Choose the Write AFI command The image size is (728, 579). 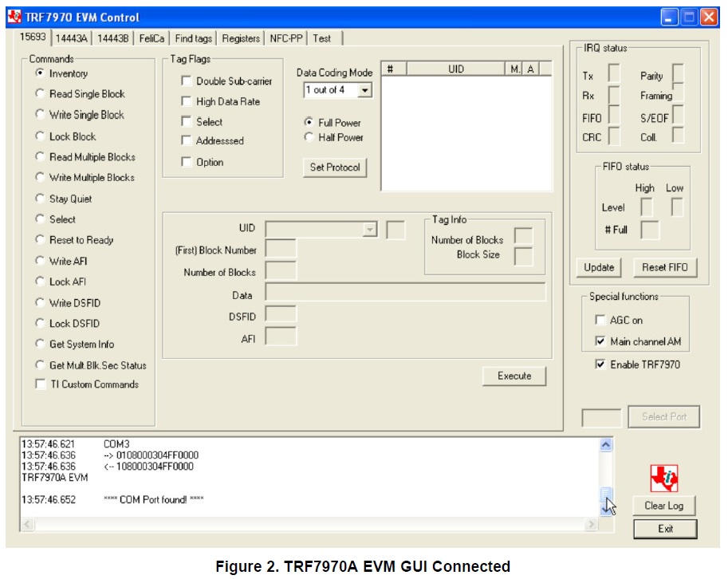coord(41,261)
